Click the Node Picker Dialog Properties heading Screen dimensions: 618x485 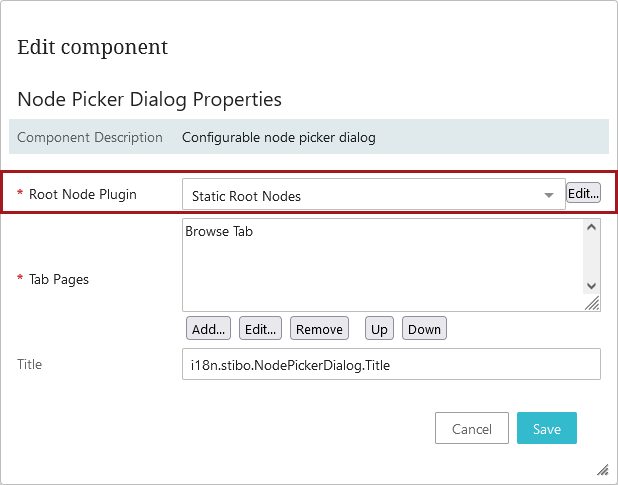point(149,99)
